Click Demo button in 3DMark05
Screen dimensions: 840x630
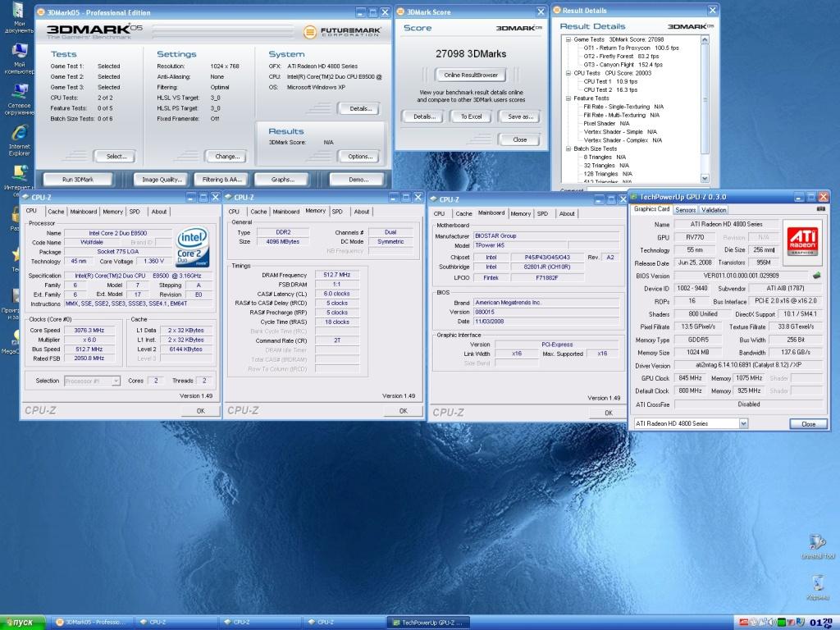click(358, 180)
